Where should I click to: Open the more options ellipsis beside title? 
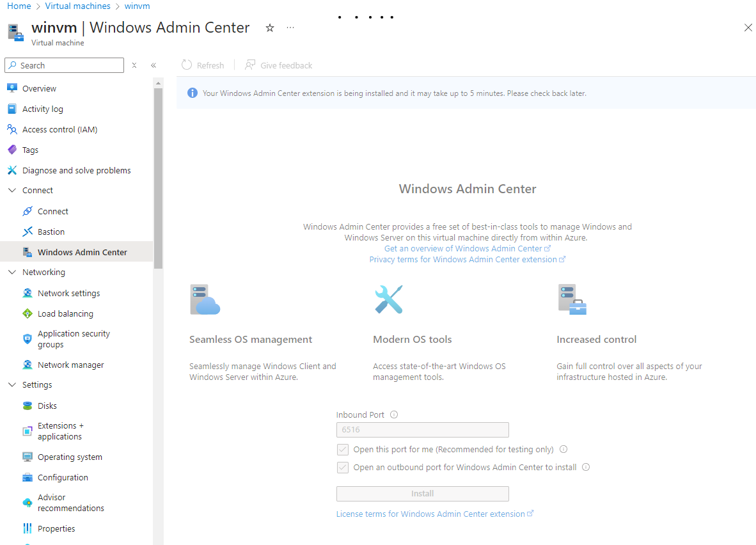(x=290, y=28)
